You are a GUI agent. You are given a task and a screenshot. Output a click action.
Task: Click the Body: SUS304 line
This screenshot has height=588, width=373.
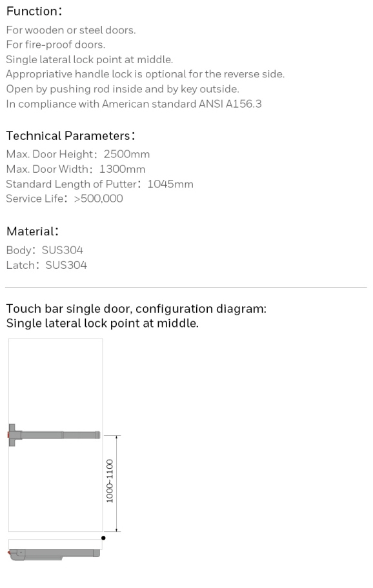coord(45,250)
